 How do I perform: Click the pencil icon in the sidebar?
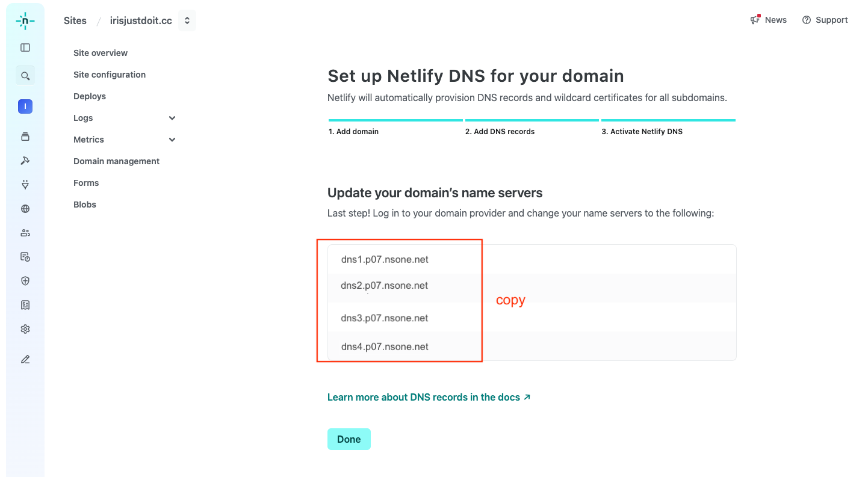point(25,359)
